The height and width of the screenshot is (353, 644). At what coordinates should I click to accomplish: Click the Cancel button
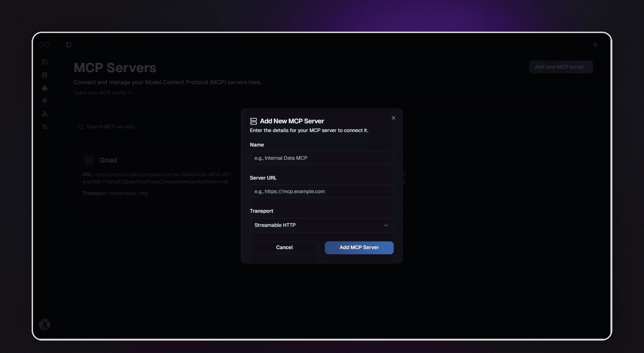[284, 248]
